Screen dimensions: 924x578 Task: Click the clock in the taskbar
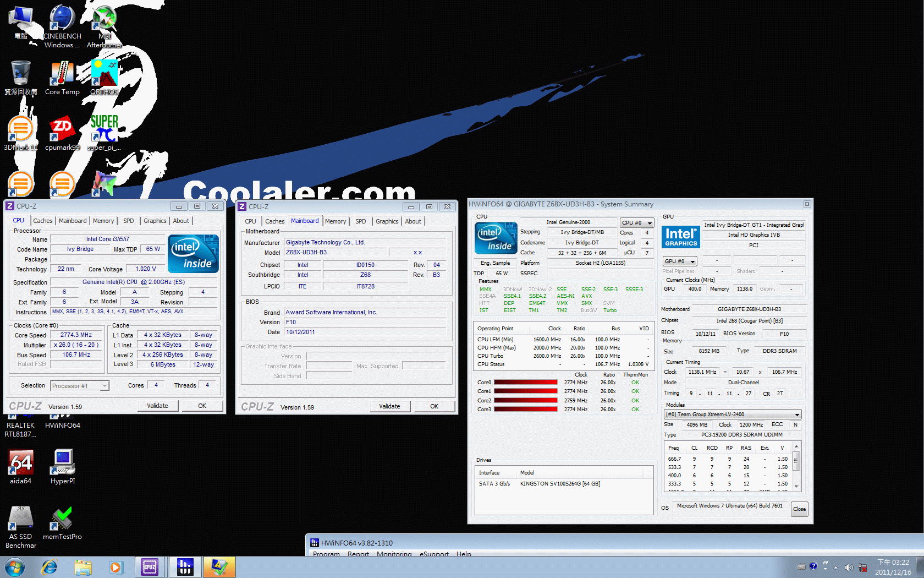pos(893,567)
